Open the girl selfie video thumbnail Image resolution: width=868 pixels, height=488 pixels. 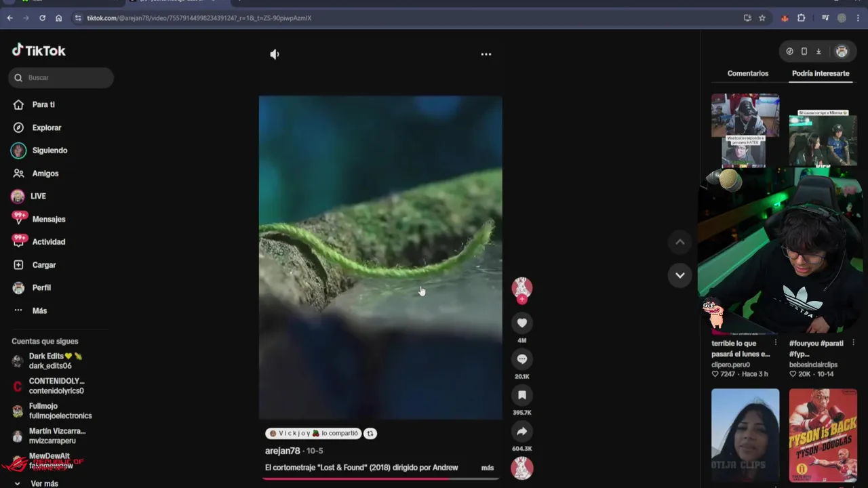tap(745, 435)
